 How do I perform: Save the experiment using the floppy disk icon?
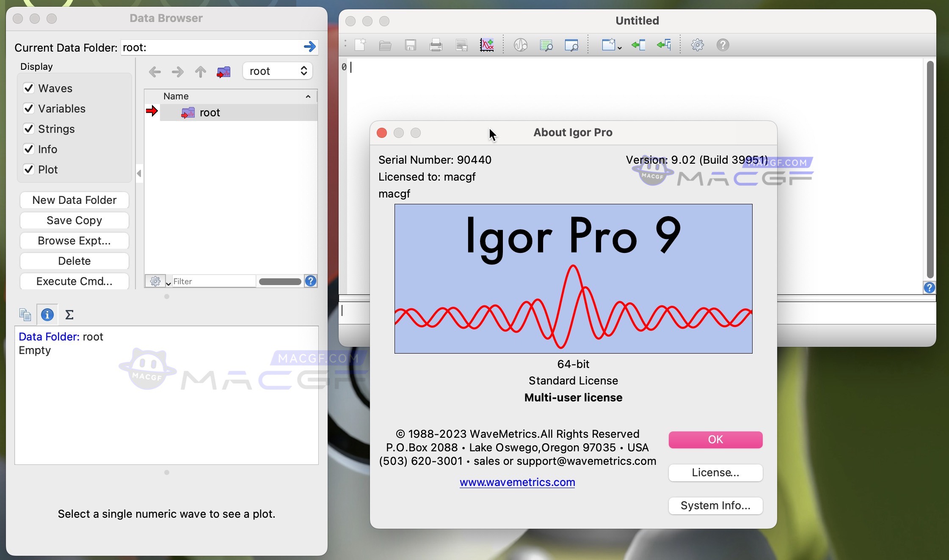(410, 44)
